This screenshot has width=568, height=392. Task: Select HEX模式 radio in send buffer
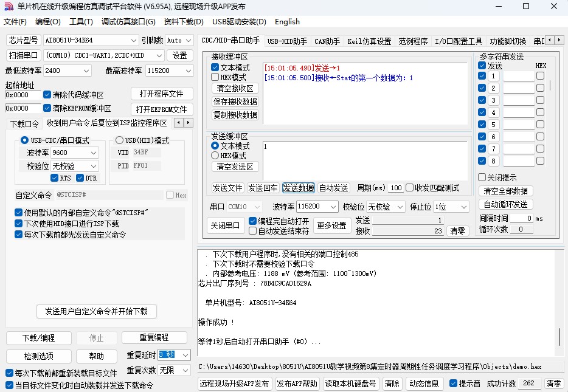pos(215,155)
